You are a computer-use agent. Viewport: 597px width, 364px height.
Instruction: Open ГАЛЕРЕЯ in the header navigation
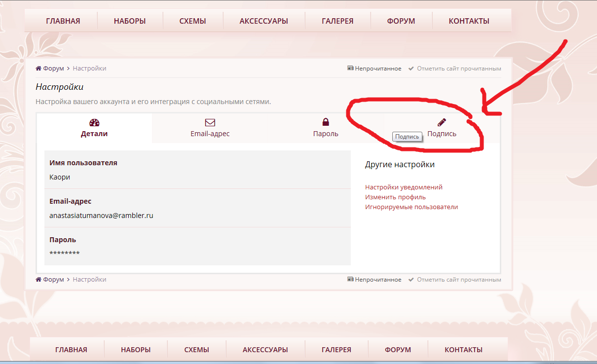337,21
